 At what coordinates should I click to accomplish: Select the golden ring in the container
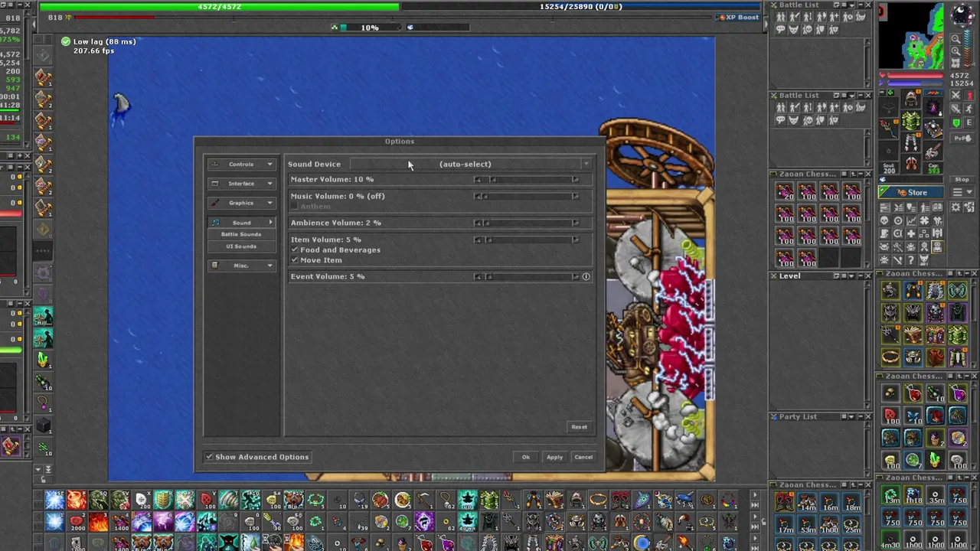(889, 357)
